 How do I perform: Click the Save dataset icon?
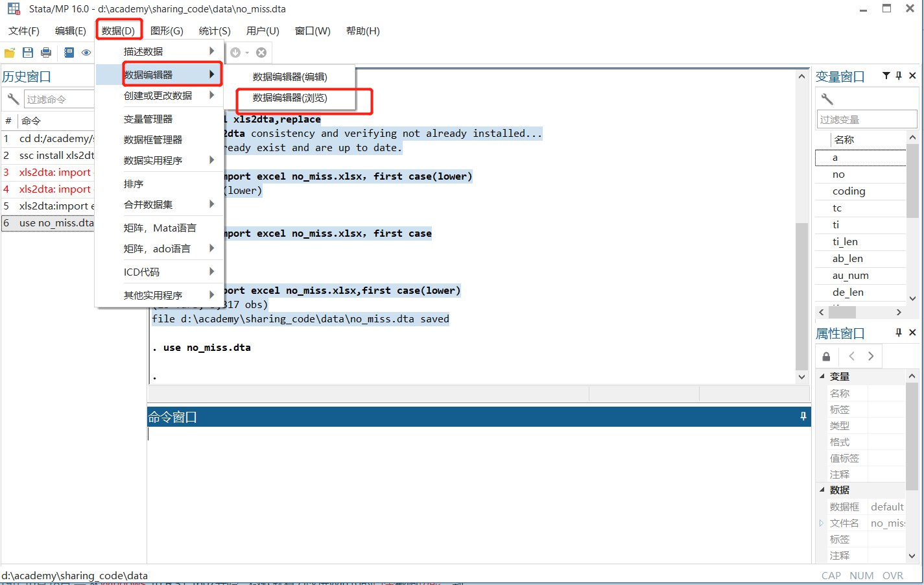coord(27,53)
